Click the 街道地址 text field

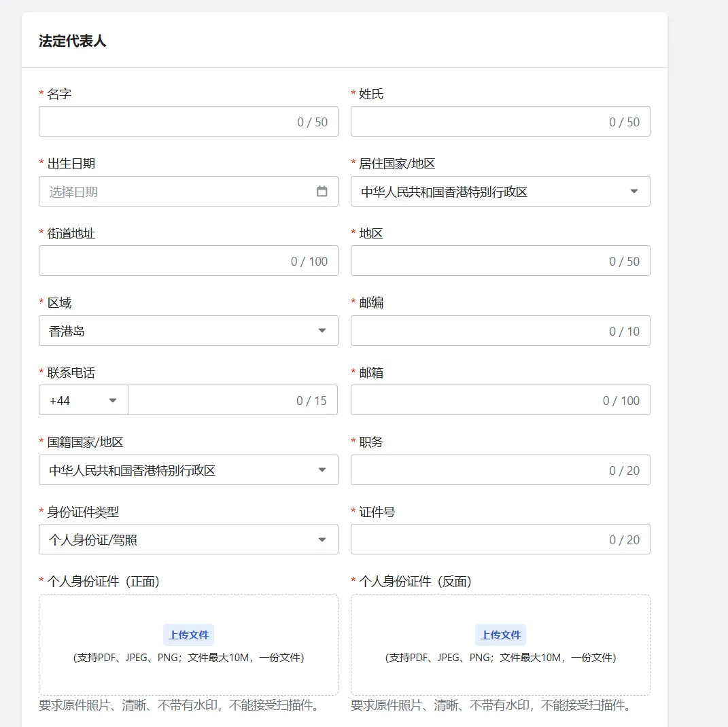click(x=163, y=261)
